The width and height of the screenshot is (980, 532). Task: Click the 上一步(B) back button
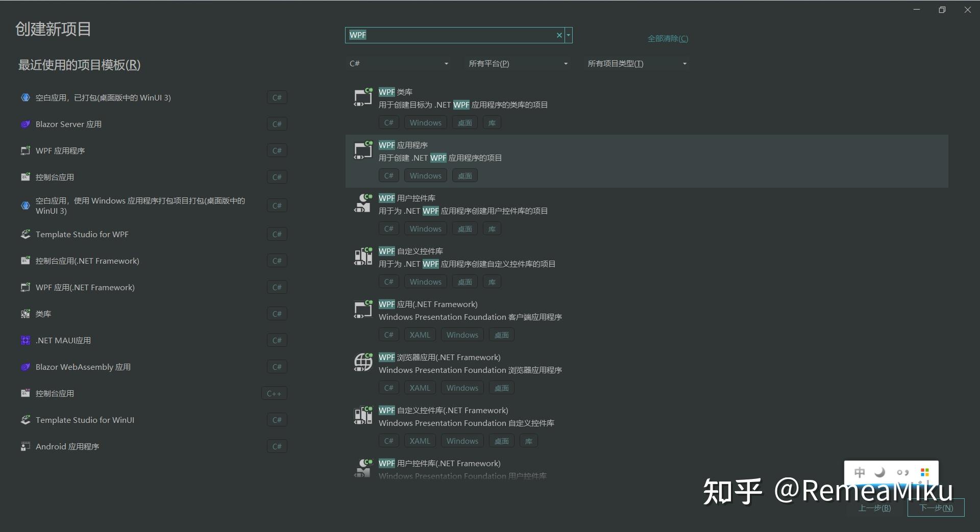click(x=875, y=508)
